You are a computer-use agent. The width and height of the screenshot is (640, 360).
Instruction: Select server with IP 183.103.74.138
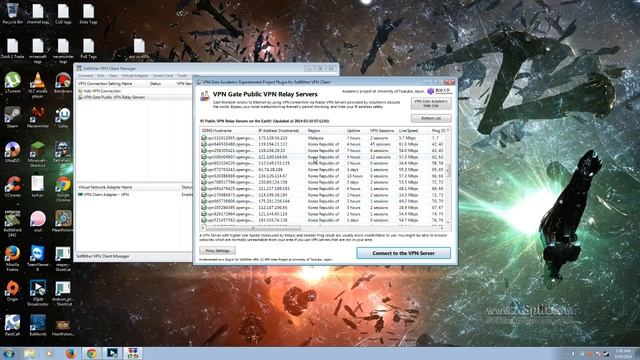(x=322, y=220)
